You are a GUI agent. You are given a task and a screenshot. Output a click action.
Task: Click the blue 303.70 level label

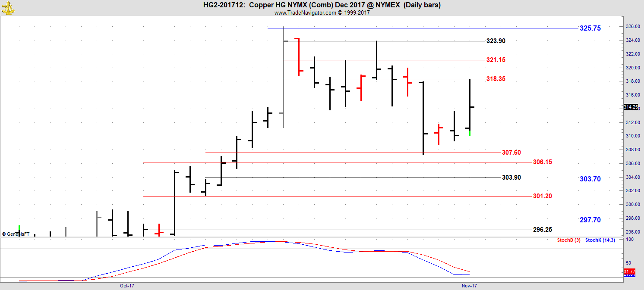point(590,179)
